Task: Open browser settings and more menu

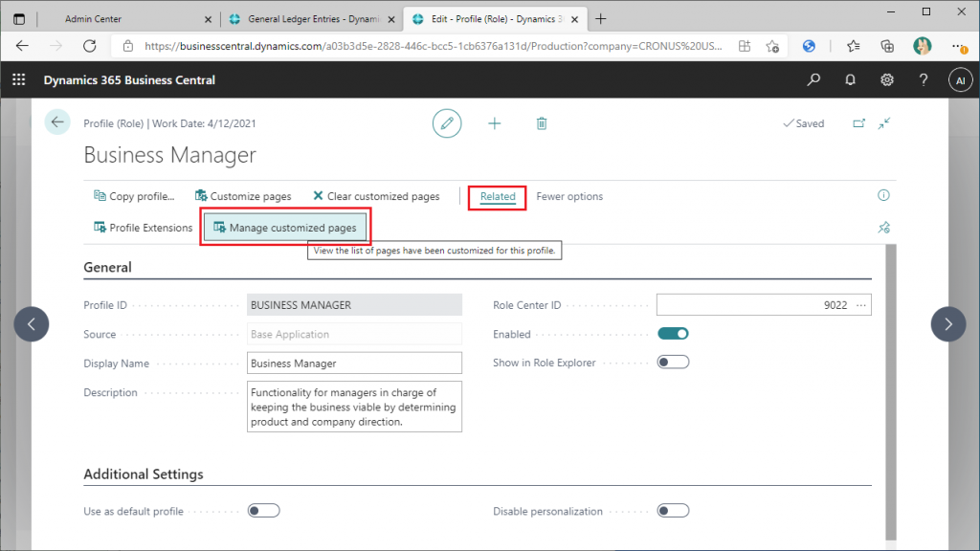Action: point(958,46)
